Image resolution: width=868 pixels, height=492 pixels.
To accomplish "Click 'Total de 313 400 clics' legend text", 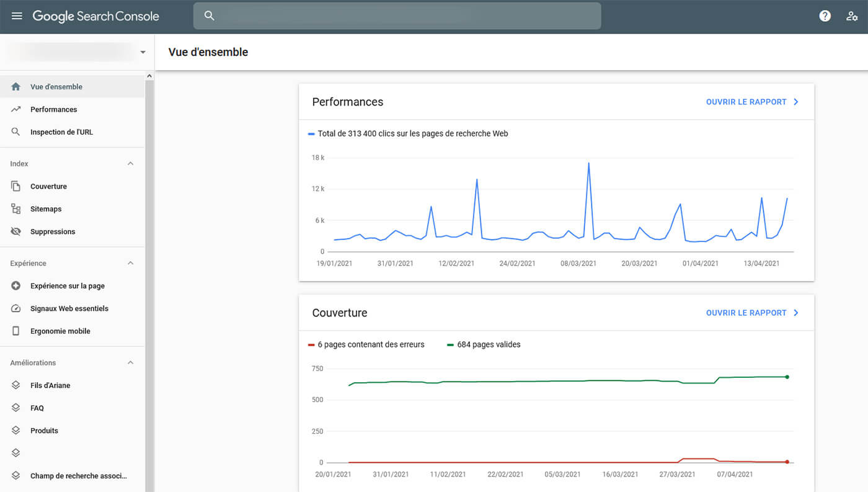I will (x=413, y=133).
